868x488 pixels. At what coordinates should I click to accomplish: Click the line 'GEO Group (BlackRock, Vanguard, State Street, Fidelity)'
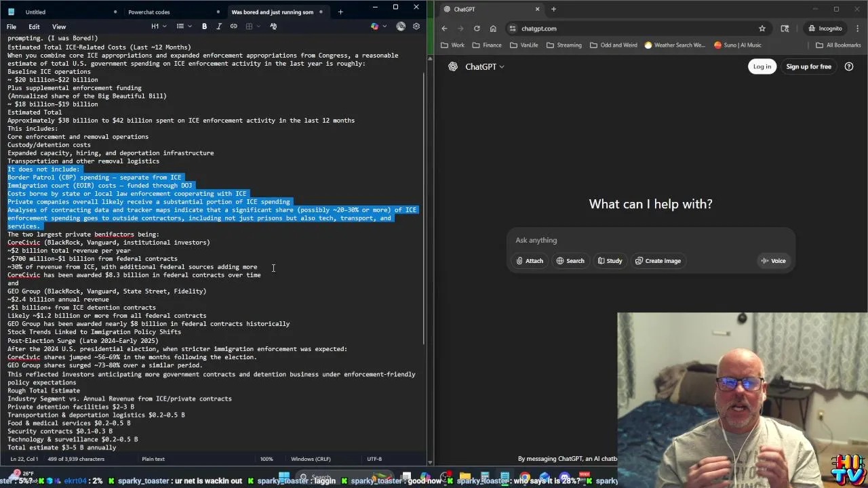[107, 291]
